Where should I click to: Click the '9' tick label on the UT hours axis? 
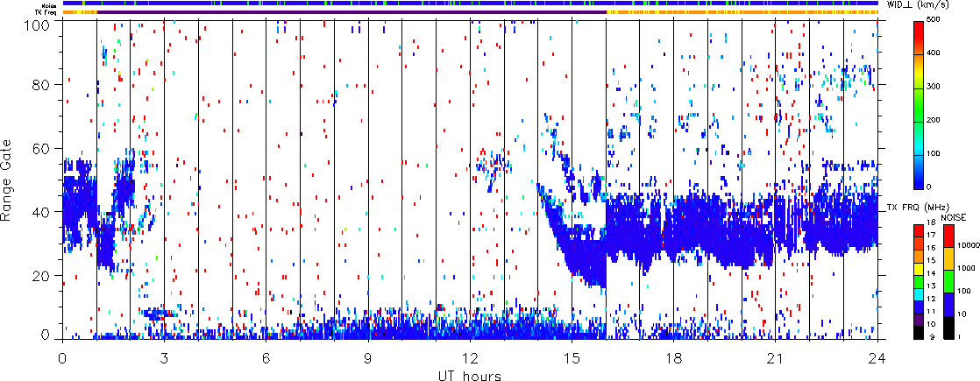tap(368, 358)
